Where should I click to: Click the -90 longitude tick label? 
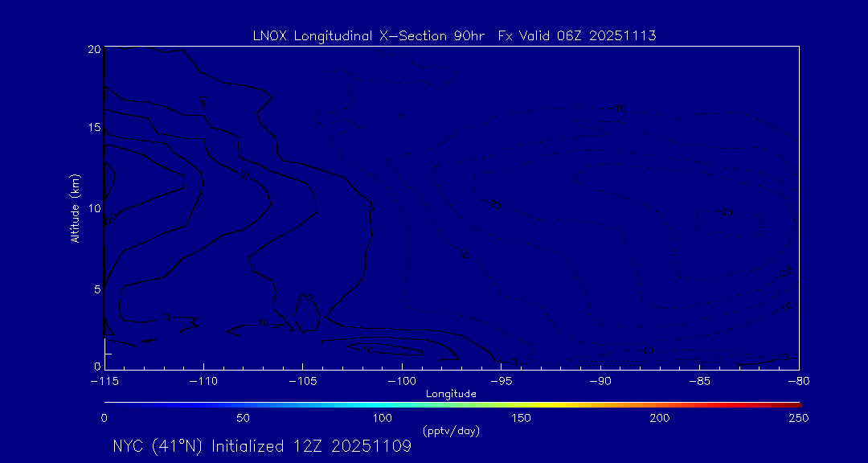(x=600, y=382)
